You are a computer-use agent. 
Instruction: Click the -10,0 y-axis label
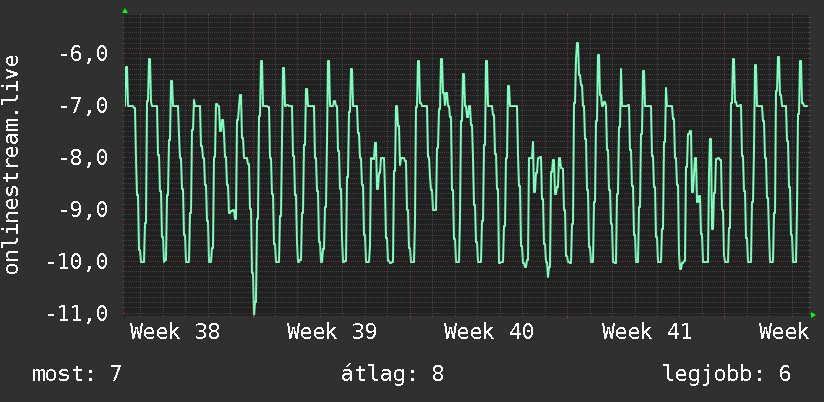[x=77, y=262]
